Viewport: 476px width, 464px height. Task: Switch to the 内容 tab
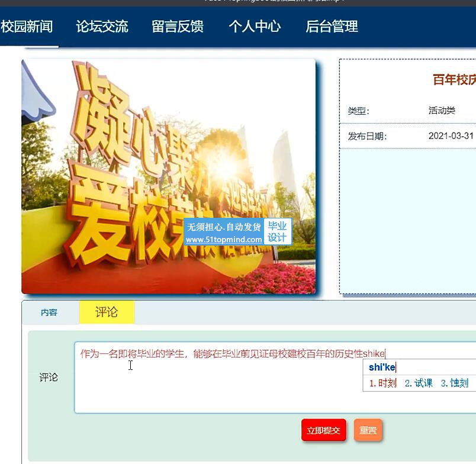point(49,312)
